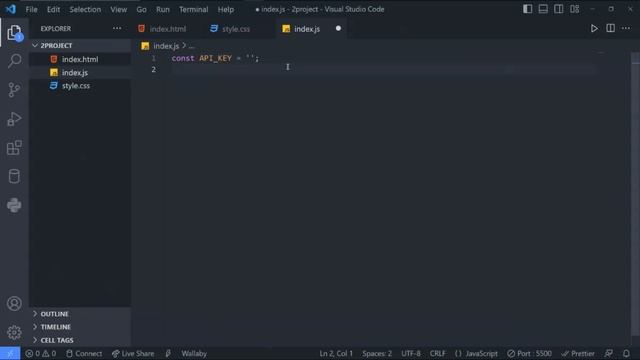Click Port : 5500 Live Server button
The image size is (640, 360).
pyautogui.click(x=529, y=353)
